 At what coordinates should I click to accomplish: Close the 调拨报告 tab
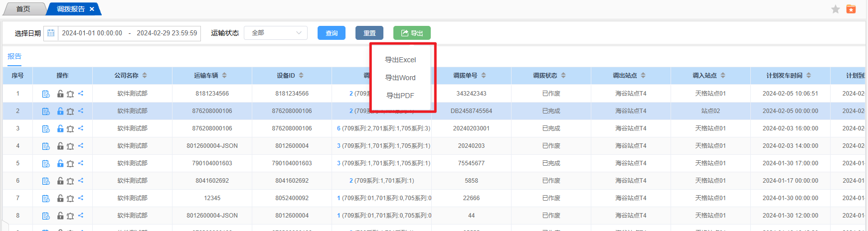[92, 9]
